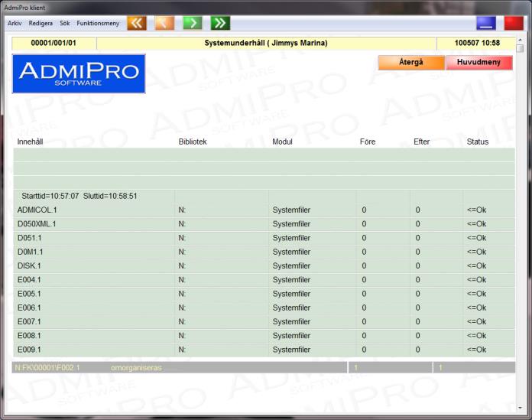Click the Huvudmeny button
Screen dimensions: 532x420
[x=478, y=63]
